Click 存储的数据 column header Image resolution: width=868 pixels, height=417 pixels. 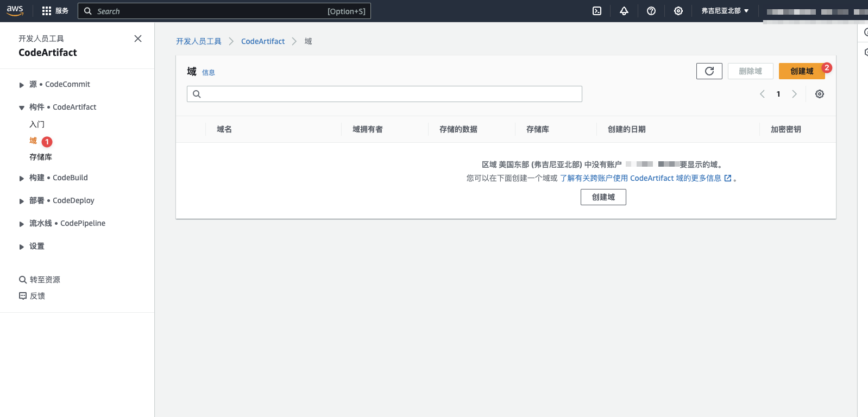458,129
